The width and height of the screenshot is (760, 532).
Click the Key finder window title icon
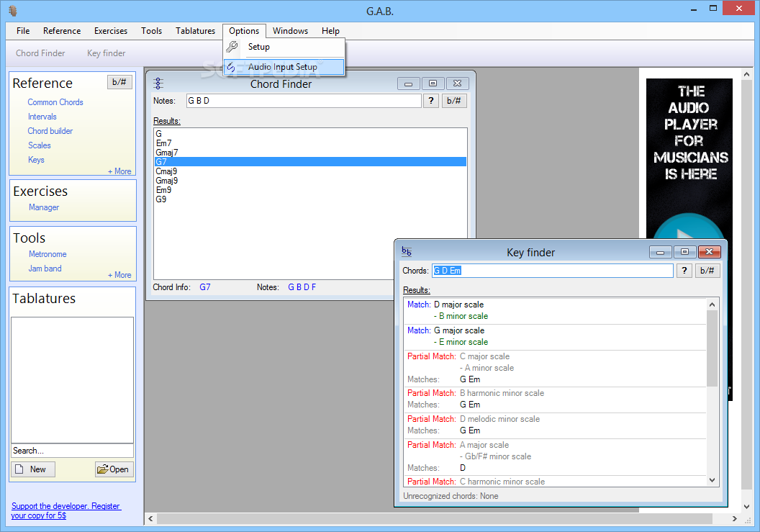tap(407, 252)
